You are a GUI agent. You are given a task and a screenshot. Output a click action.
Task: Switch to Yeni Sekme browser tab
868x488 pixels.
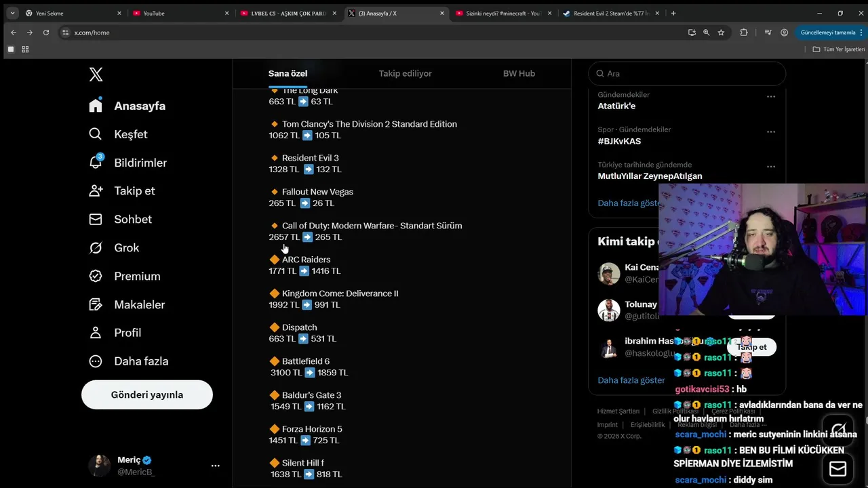coord(72,13)
